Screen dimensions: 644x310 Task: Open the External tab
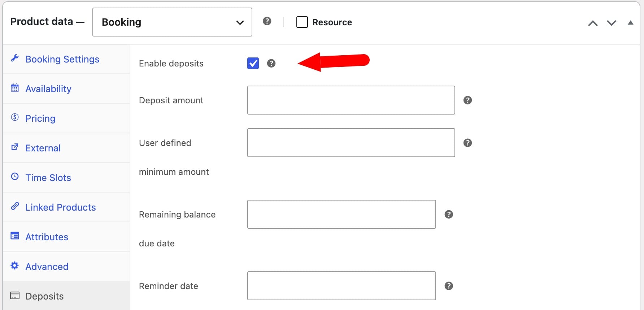66,148
